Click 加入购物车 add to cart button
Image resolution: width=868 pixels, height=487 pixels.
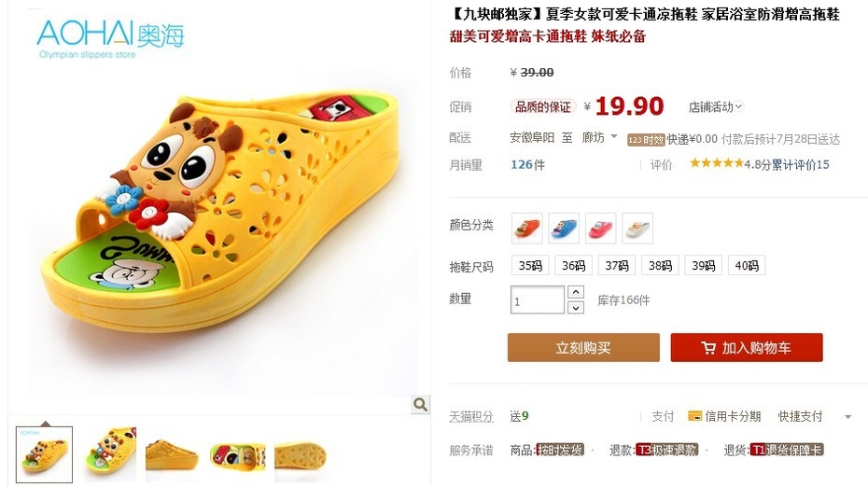point(747,348)
